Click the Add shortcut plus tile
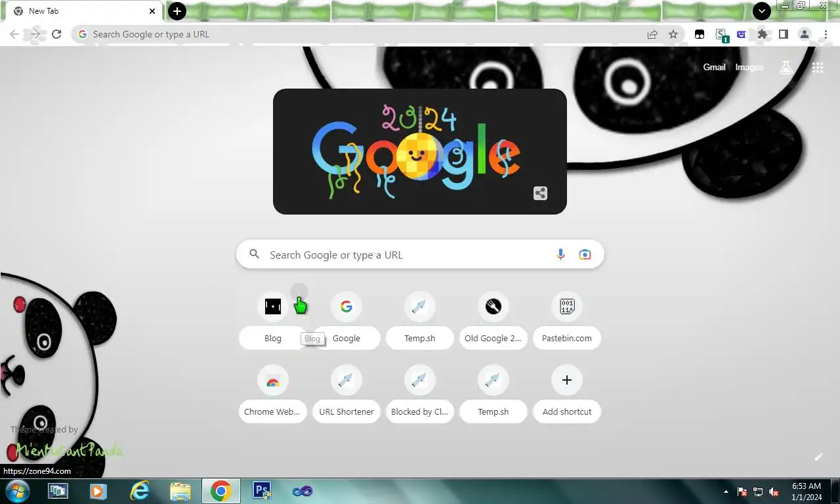This screenshot has width=840, height=504. tap(567, 394)
